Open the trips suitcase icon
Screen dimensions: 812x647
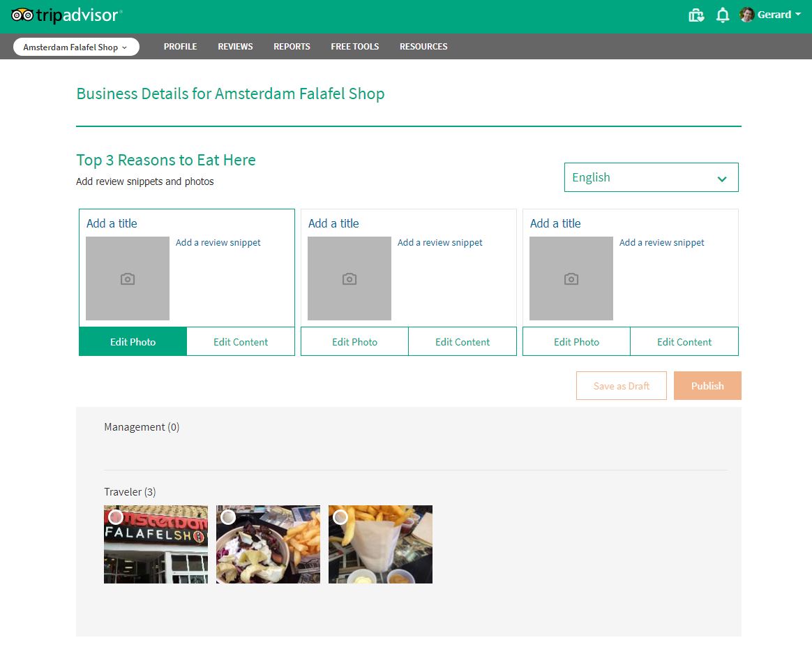click(696, 15)
